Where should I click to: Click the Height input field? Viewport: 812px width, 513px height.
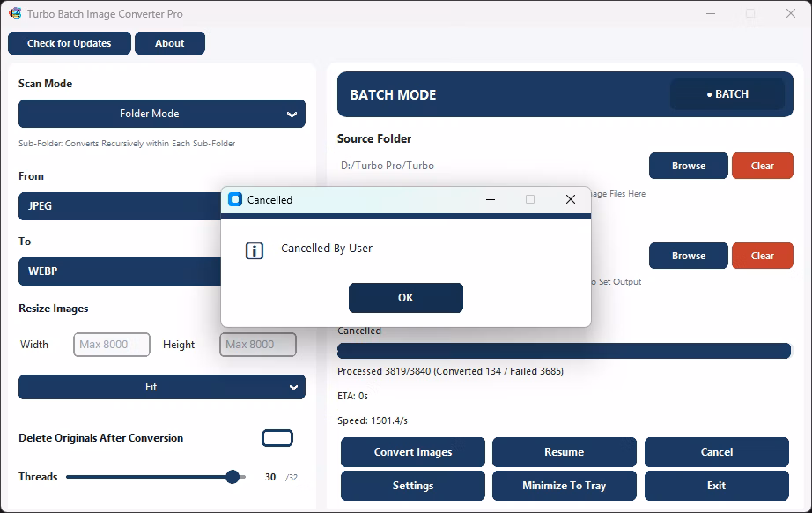[x=258, y=345]
